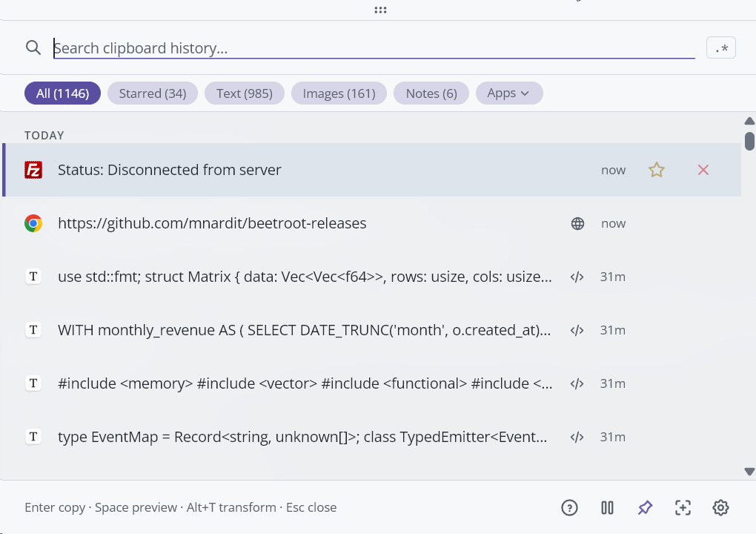Screen dimensions: 756x534
Task: Toggle regex search mode with the .* icon
Action: click(x=720, y=47)
